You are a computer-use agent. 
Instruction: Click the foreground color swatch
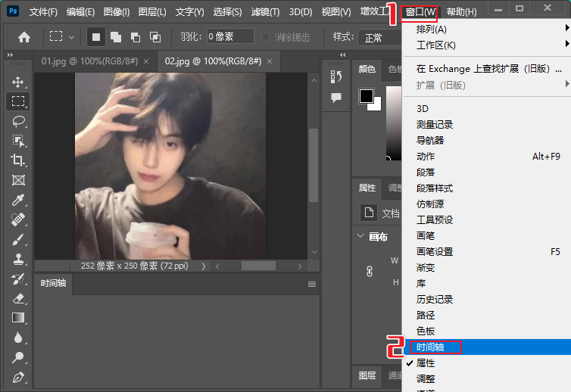pos(367,96)
